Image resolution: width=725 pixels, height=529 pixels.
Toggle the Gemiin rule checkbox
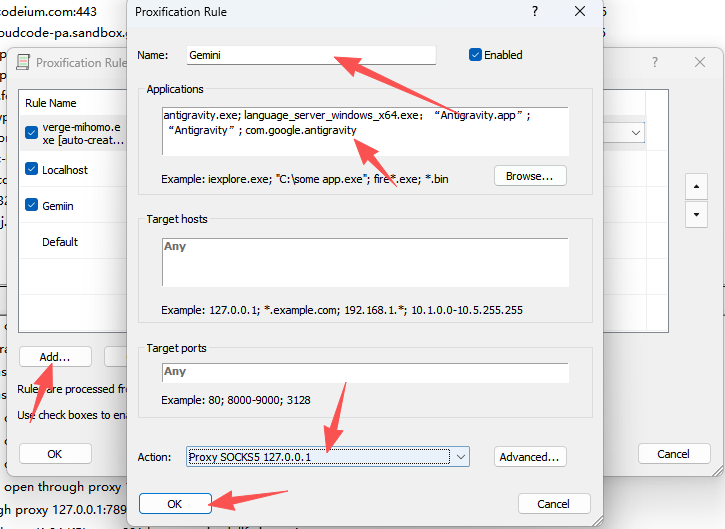pos(32,206)
